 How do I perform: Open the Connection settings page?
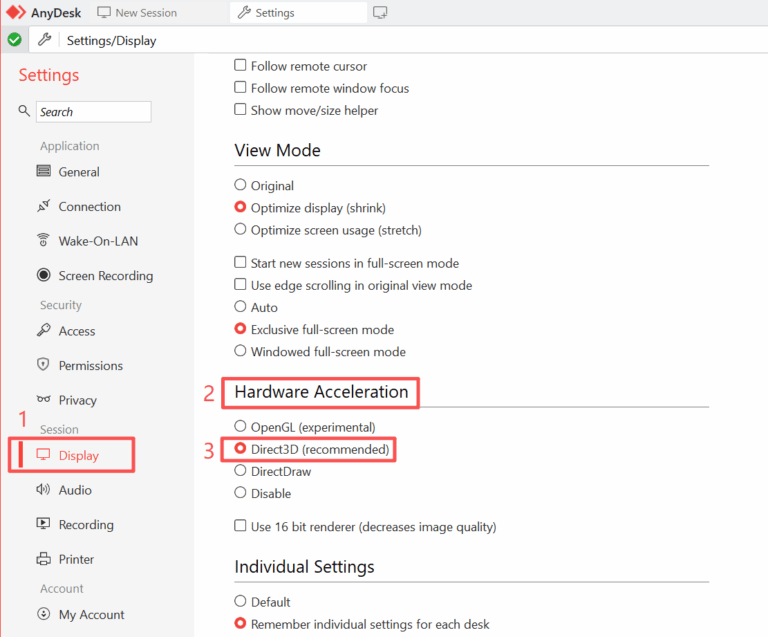(90, 207)
